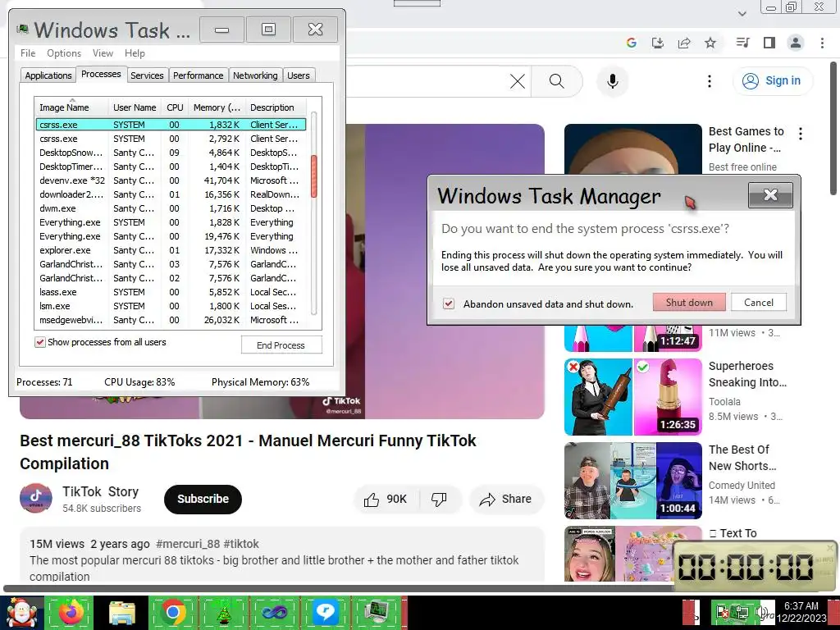Select the explorer.exe process row
This screenshot has width=840, height=630.
click(x=171, y=250)
